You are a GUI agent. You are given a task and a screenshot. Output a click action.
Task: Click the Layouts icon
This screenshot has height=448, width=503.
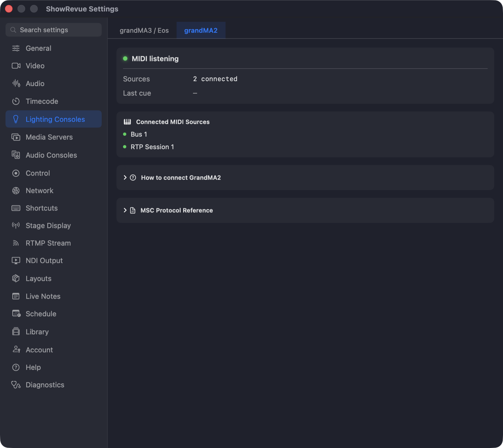pos(16,278)
